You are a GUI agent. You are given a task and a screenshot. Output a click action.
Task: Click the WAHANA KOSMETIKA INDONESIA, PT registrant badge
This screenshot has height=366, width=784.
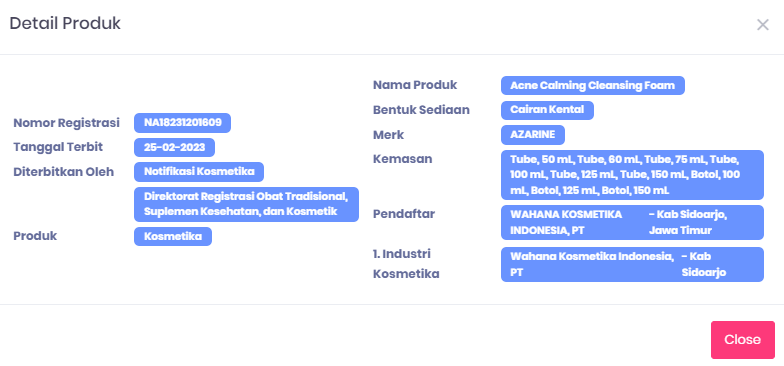[632, 222]
